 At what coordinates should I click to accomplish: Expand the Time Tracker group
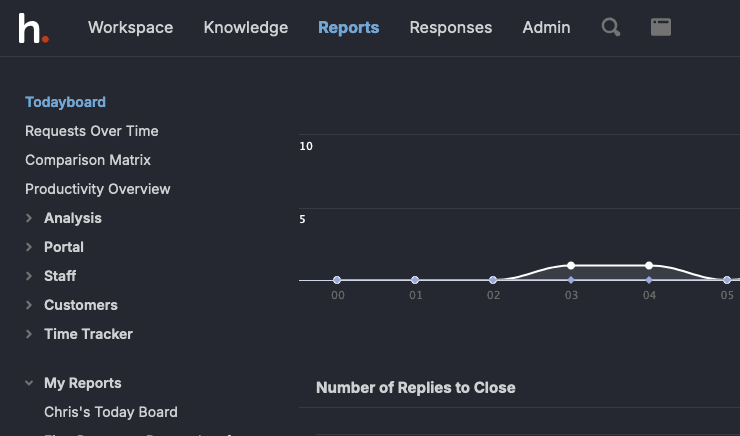[87, 334]
